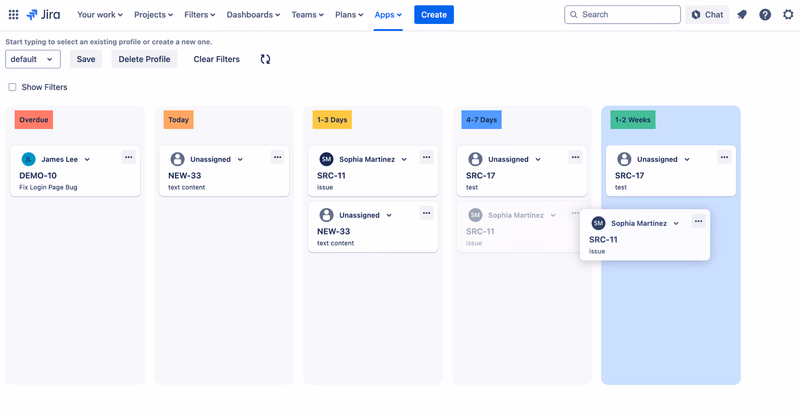Screen dimensions: 800x414
Task: Open the app switcher grid icon
Action: pos(14,15)
